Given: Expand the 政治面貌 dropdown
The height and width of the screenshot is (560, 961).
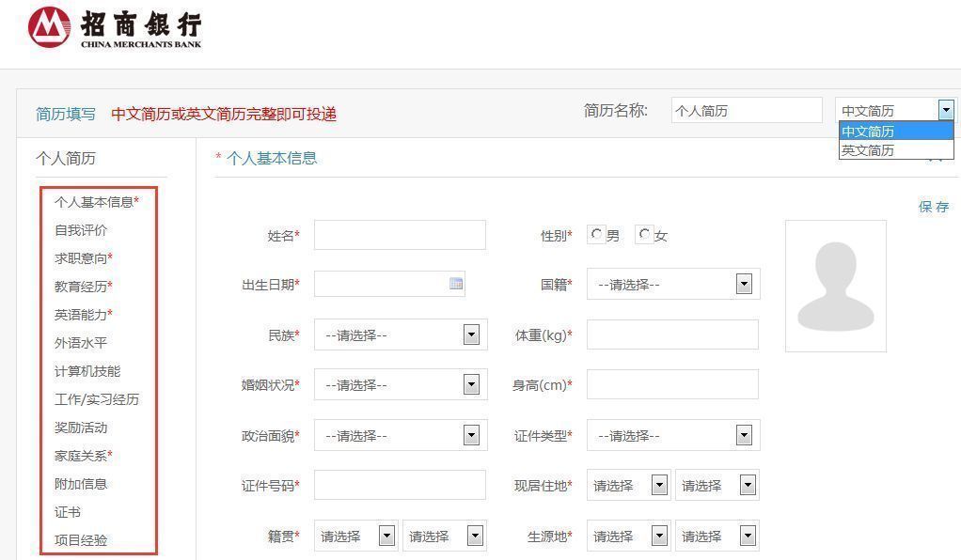Looking at the screenshot, I should [x=471, y=435].
